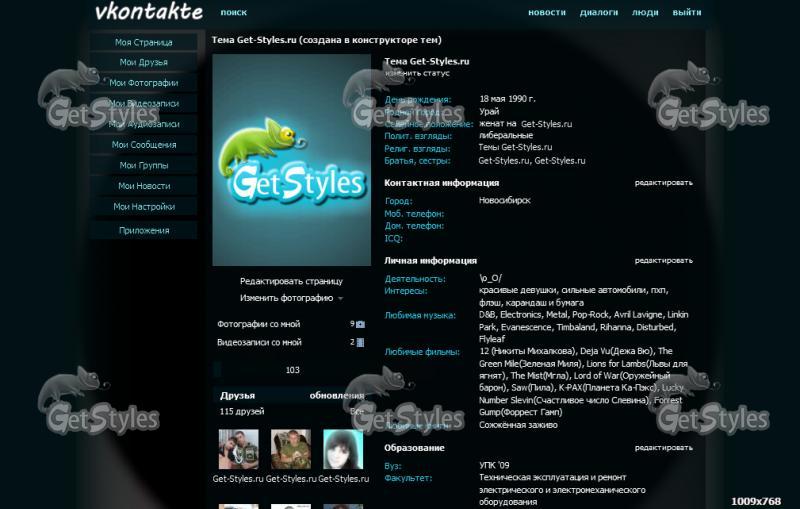Open Мои Новости in sidebar
The image size is (800, 509).
click(143, 186)
